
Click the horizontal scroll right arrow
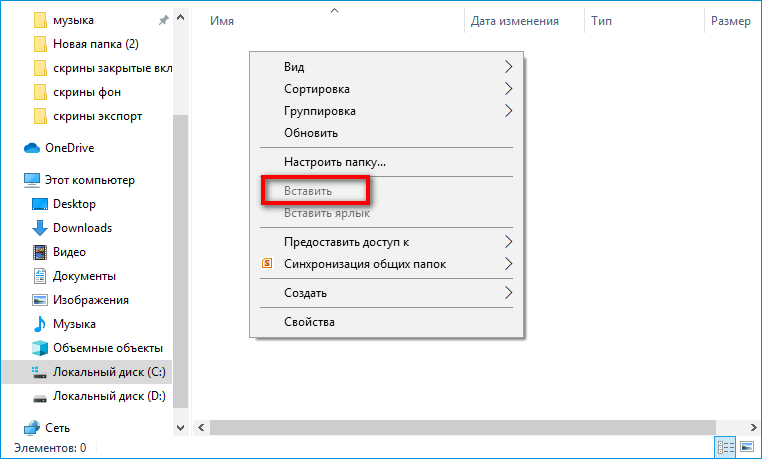point(753,427)
